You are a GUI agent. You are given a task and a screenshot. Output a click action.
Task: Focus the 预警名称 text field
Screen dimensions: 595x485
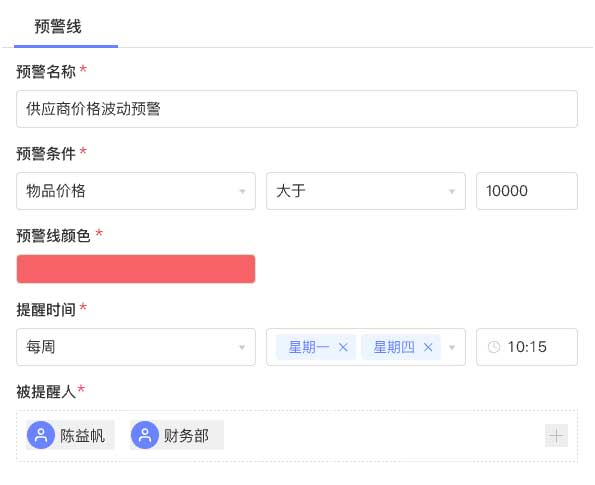[297, 109]
